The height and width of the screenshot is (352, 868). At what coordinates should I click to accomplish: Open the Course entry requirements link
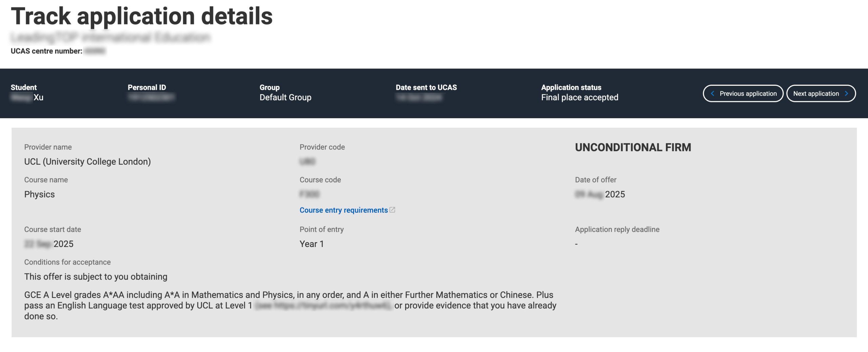[x=343, y=210]
